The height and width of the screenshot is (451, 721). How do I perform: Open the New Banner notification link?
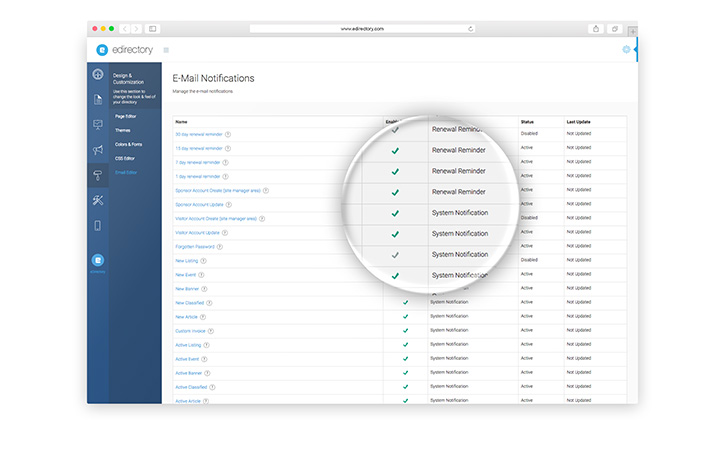point(187,289)
